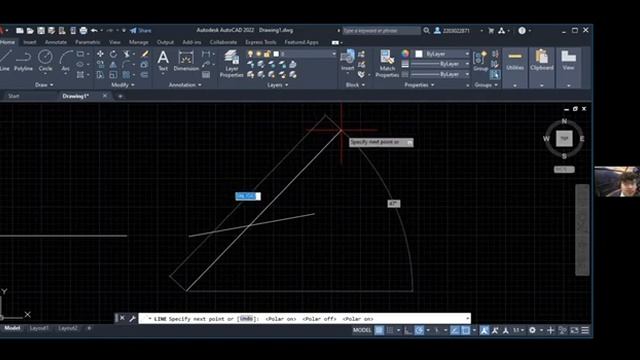Click the command line cancel X button
The height and width of the screenshot is (360, 640).
coord(122,318)
